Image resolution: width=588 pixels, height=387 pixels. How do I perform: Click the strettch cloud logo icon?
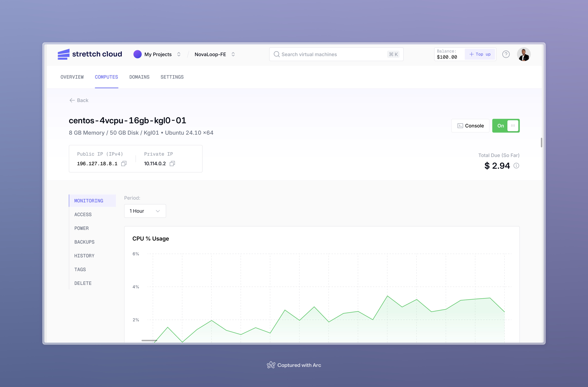point(63,54)
